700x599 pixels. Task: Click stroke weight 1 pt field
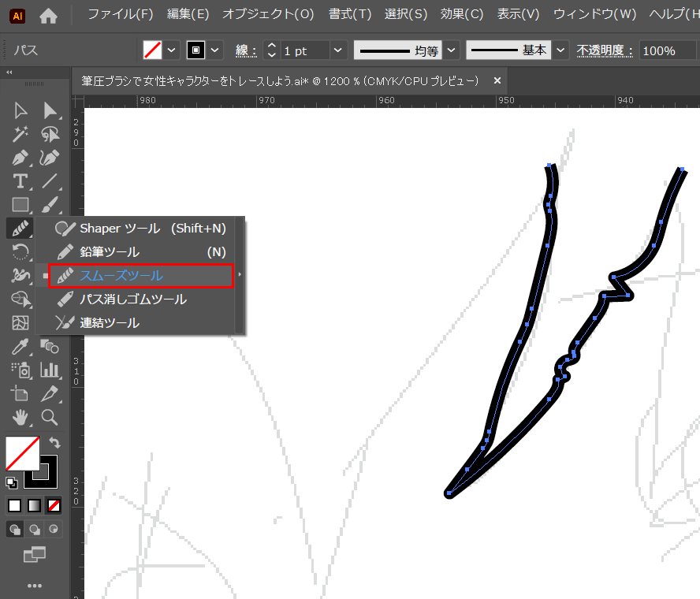coord(305,50)
